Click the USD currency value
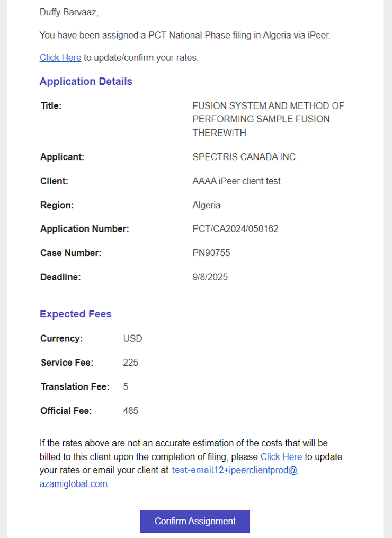Viewport: 392px width, 538px height. [x=132, y=339]
